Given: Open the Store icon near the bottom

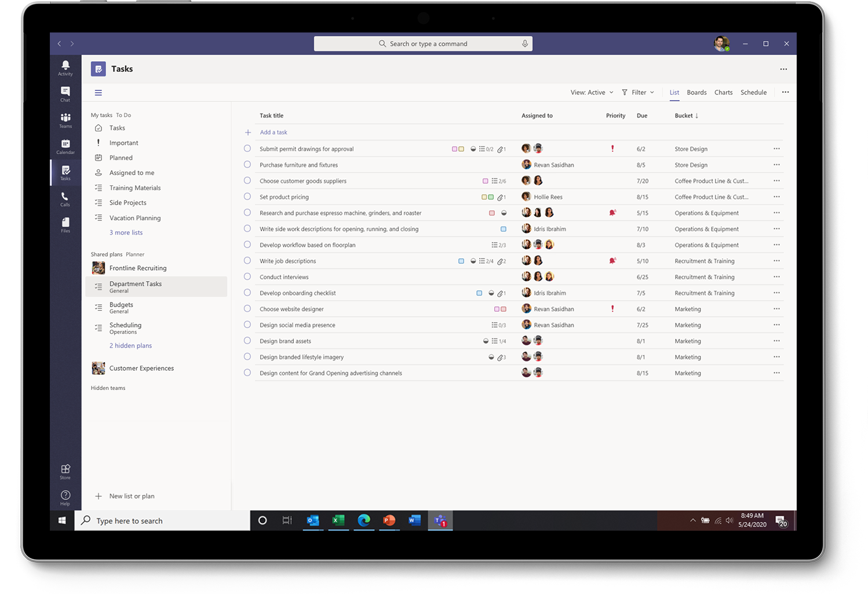Looking at the screenshot, I should point(65,471).
